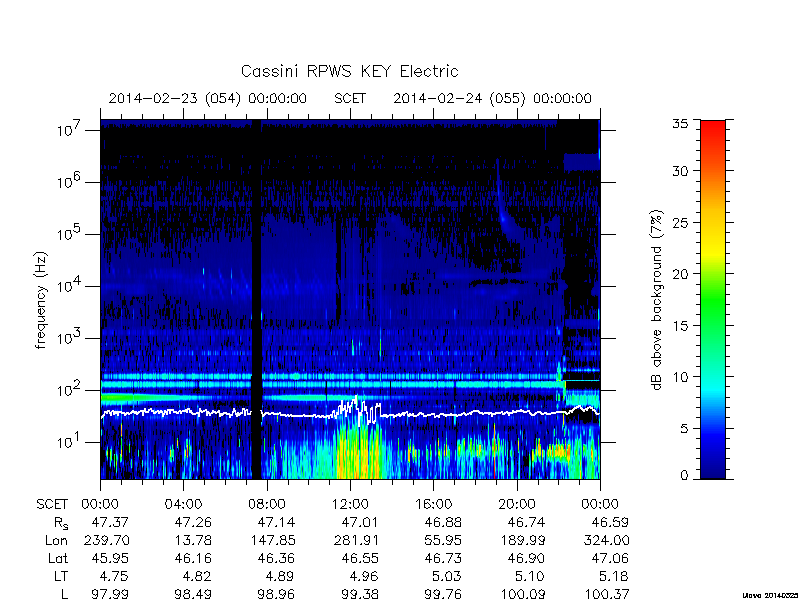Click the 20:00 time tick label
800x600 pixels.
[516, 505]
